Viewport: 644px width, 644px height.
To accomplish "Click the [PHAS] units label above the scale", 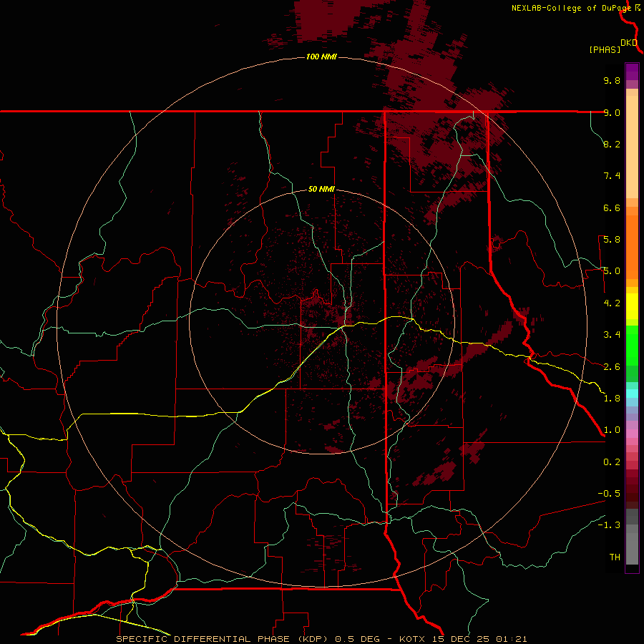I will pyautogui.click(x=605, y=50).
